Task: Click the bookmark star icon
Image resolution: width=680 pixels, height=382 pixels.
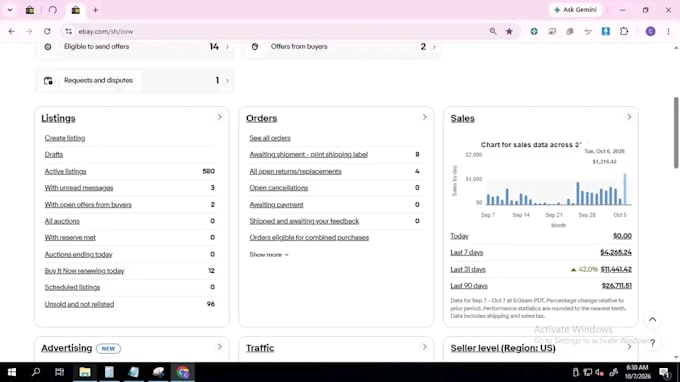Action: (x=509, y=31)
